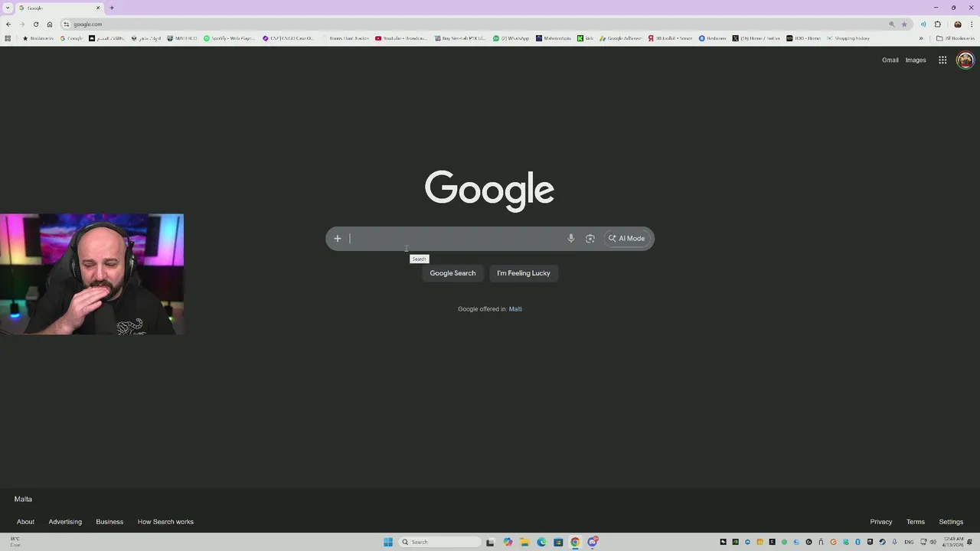Bookmark this page with star icon

click(x=904, y=24)
